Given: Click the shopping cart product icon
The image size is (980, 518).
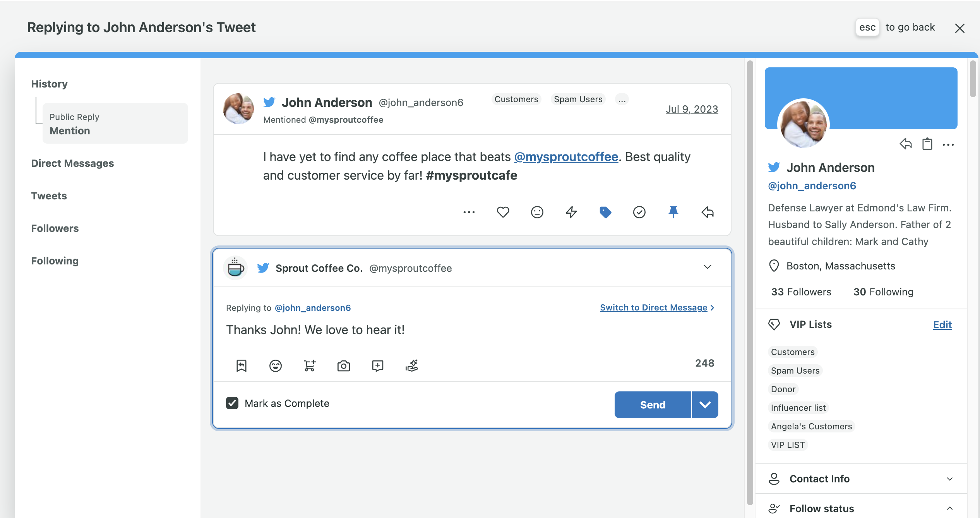Looking at the screenshot, I should (x=310, y=365).
